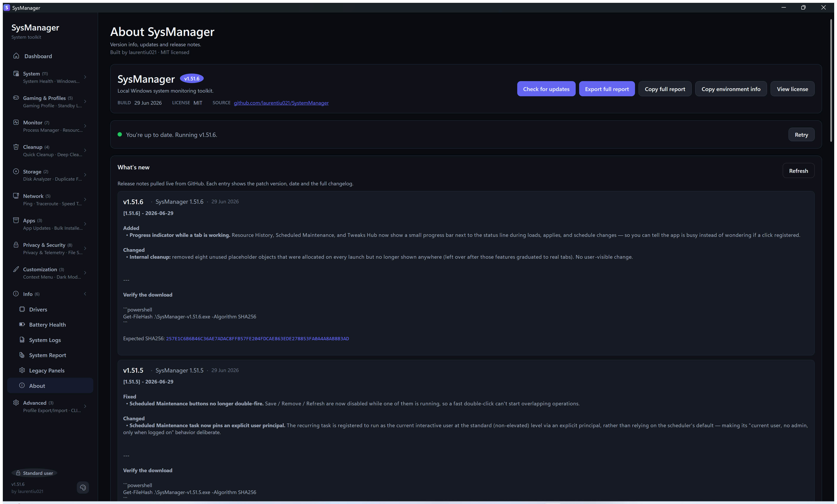
Task: Click the Cleanup trash icon
Action: click(16, 147)
